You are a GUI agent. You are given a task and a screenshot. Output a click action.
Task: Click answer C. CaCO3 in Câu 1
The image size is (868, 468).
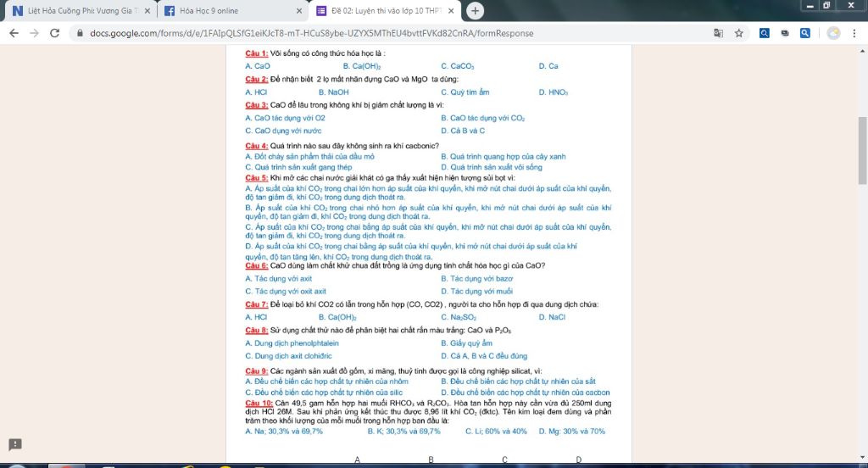point(457,66)
